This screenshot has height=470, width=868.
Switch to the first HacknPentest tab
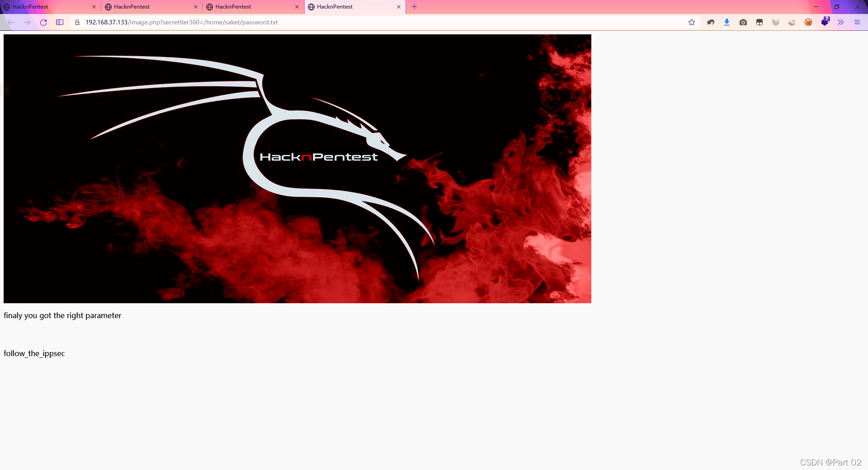50,7
